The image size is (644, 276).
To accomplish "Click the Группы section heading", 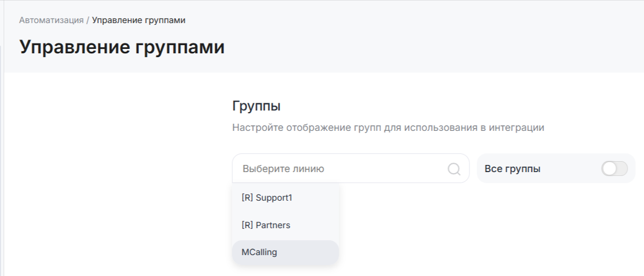I will pos(257,106).
